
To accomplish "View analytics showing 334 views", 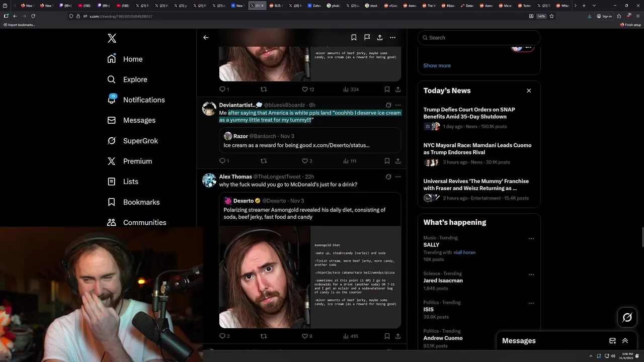I will click(x=351, y=89).
